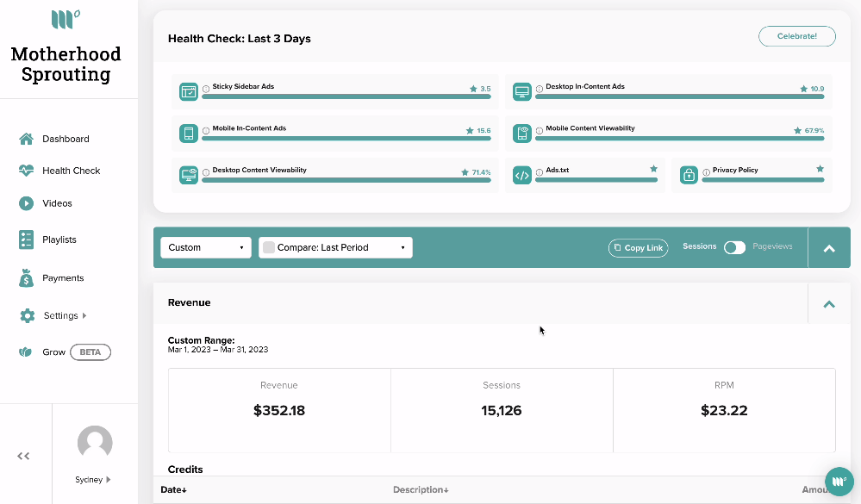
Task: Click the BETA badge next to Grow
Action: pos(90,352)
